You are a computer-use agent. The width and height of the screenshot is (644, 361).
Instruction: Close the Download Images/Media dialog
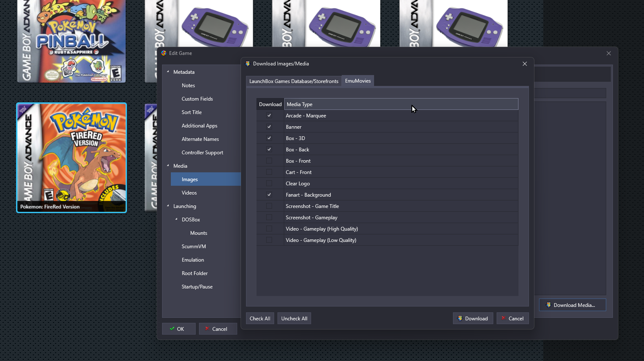pyautogui.click(x=525, y=64)
